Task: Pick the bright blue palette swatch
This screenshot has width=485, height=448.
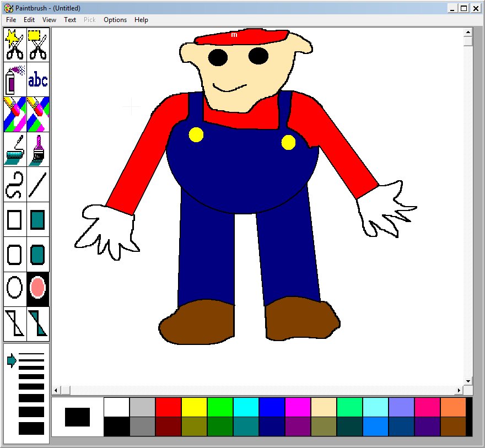Action: [272, 407]
